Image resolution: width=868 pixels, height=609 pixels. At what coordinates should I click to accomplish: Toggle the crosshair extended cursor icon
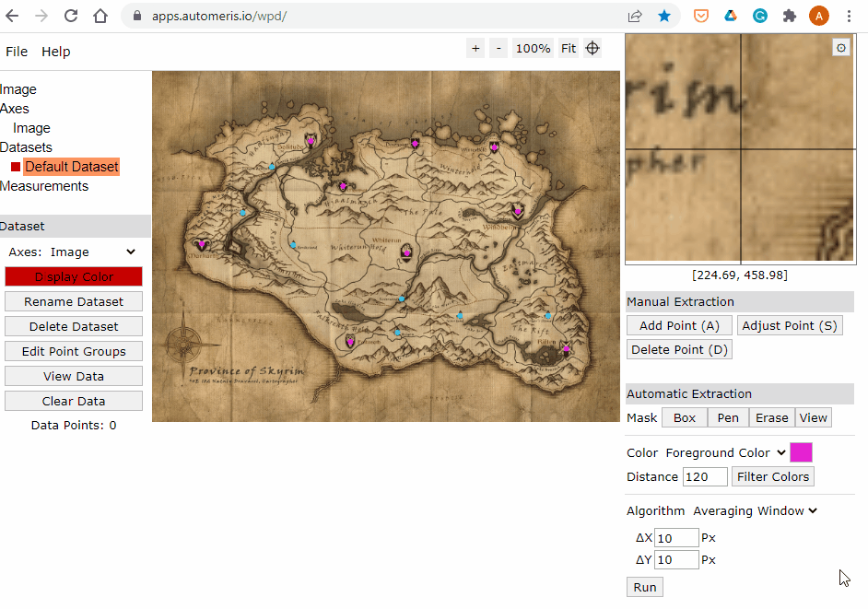[592, 48]
